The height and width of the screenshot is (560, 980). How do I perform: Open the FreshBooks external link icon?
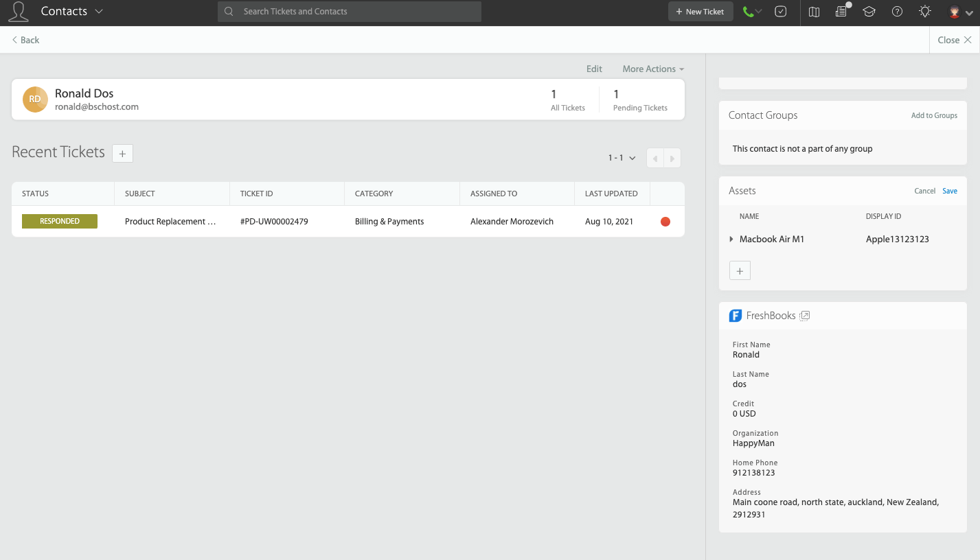click(x=804, y=315)
